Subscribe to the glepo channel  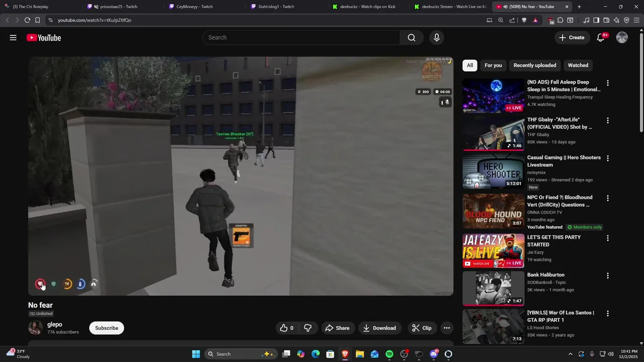tap(107, 328)
